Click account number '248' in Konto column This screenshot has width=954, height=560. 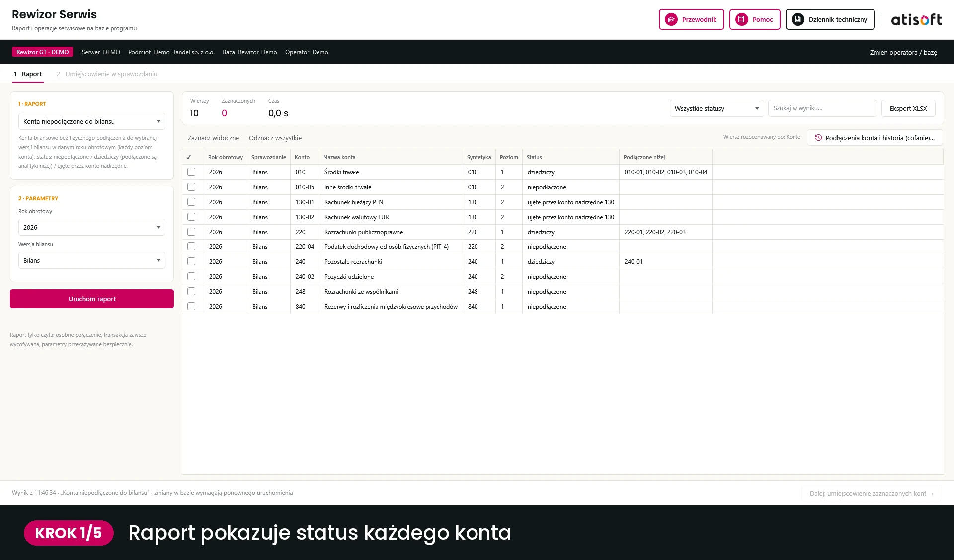pos(300,291)
